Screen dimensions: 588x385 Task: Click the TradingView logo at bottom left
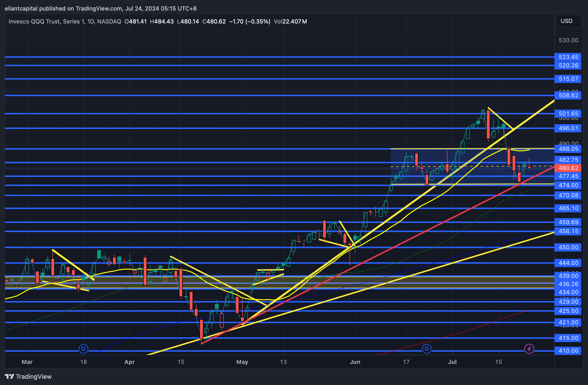click(x=28, y=376)
